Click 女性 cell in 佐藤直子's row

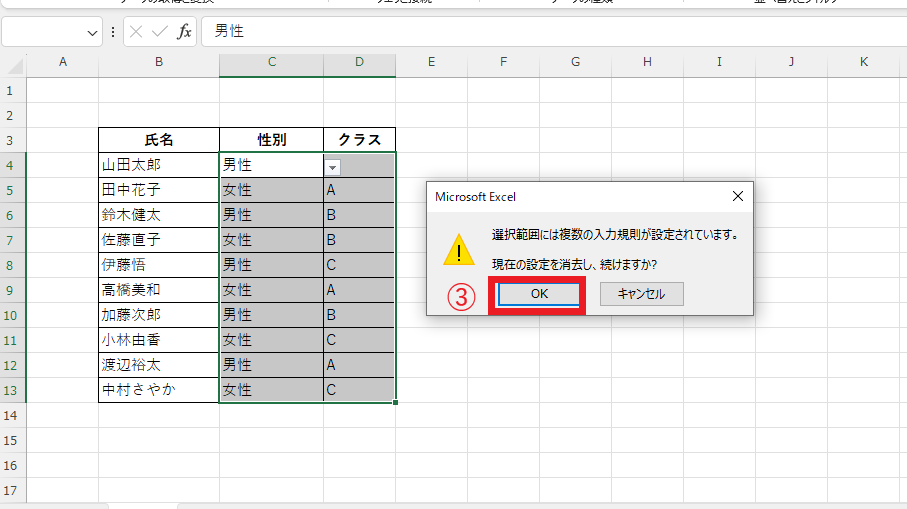tap(272, 240)
